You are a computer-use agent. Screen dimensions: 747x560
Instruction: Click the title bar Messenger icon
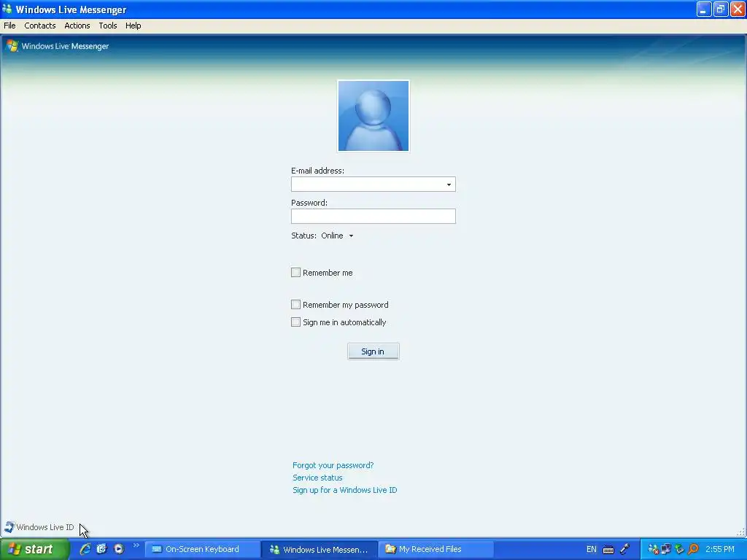[7, 9]
